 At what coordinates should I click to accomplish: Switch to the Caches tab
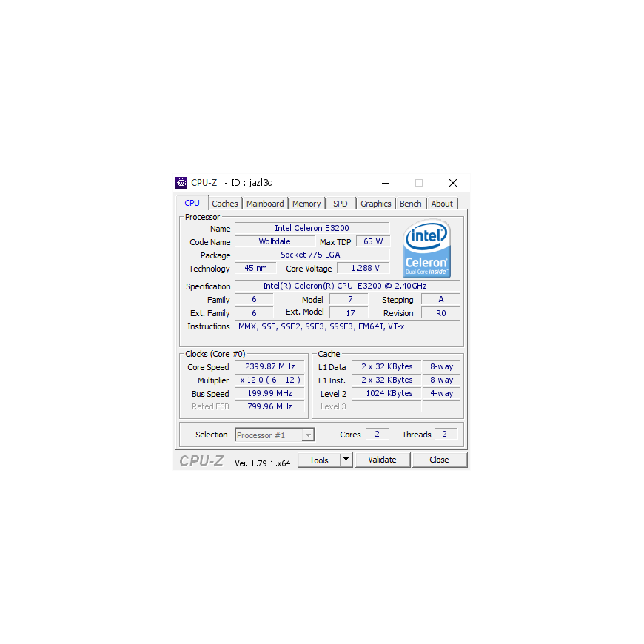(x=225, y=204)
